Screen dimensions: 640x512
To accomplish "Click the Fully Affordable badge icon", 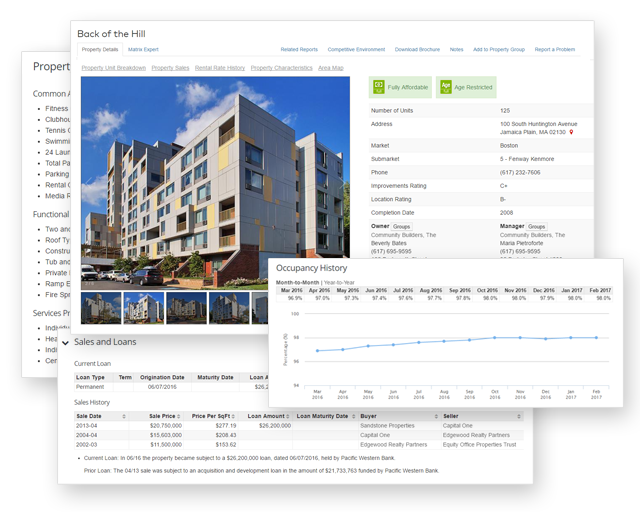I will tap(380, 87).
